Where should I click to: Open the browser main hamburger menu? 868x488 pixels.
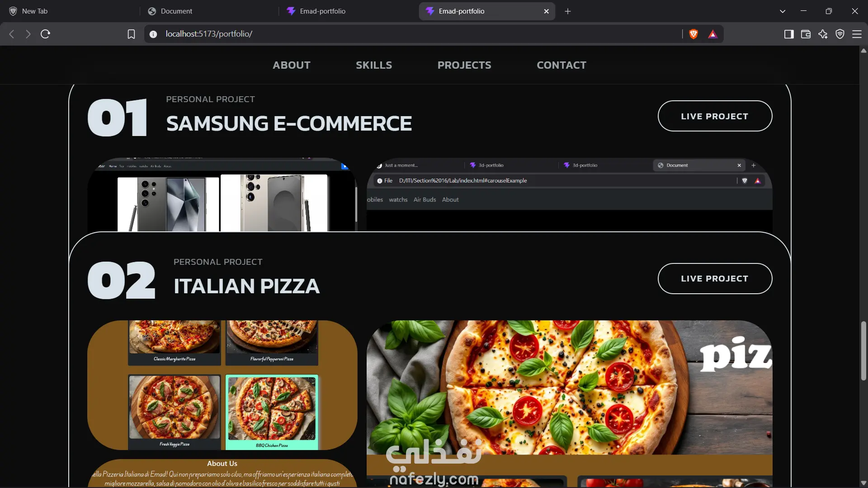857,34
